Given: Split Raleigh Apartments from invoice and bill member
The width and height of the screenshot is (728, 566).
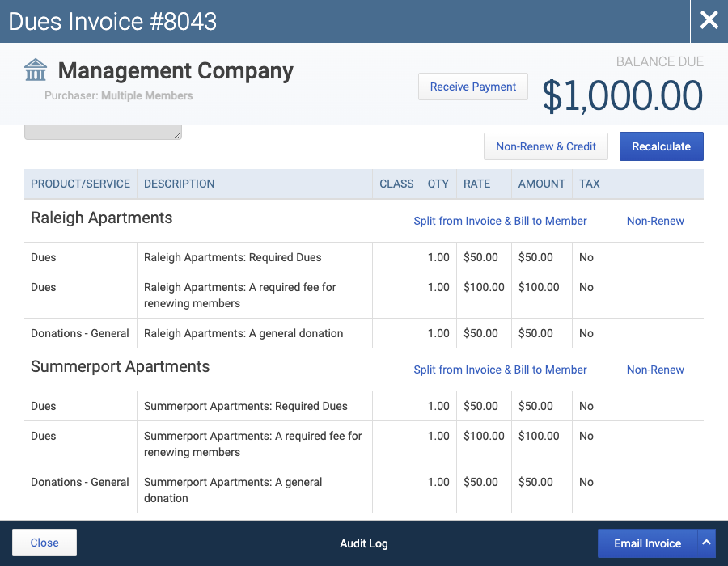Looking at the screenshot, I should coord(500,221).
